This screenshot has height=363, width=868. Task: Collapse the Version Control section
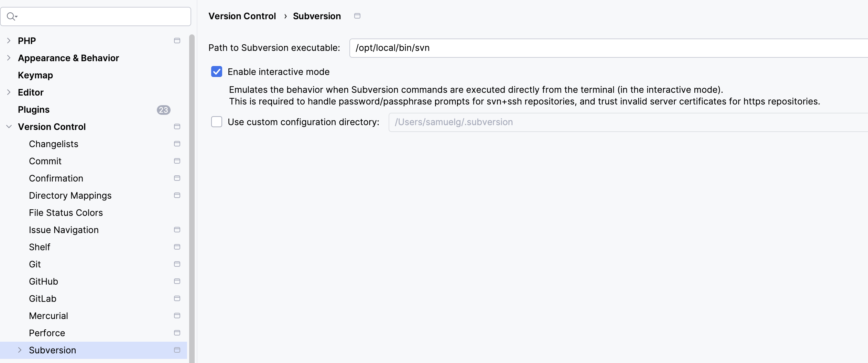click(9, 126)
